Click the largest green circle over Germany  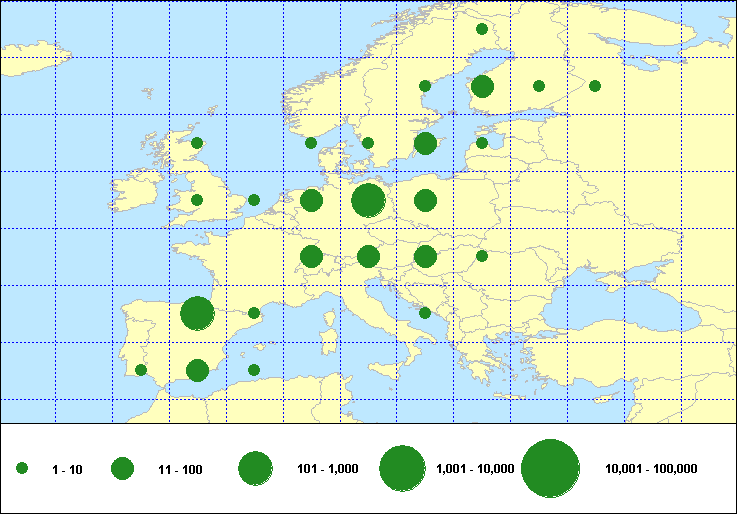(368, 200)
